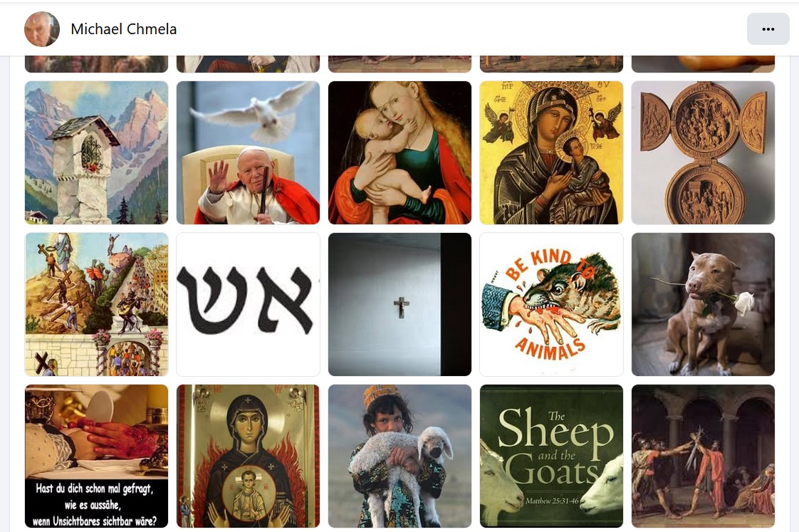The width and height of the screenshot is (799, 532).
Task: Select the people carrying crosses illustration
Action: pyautogui.click(x=96, y=304)
